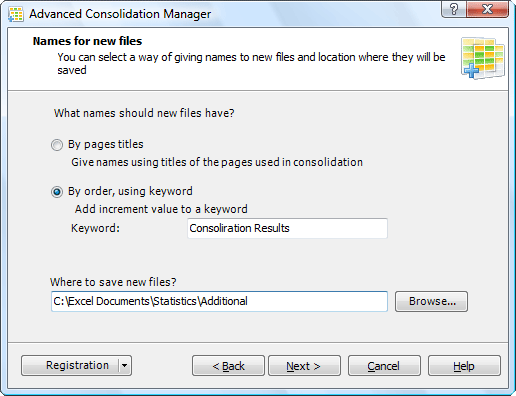Screen dimensions: 516x396
Task: Click the Advanced Consolidation Manager title bar icon
Action: [16, 14]
